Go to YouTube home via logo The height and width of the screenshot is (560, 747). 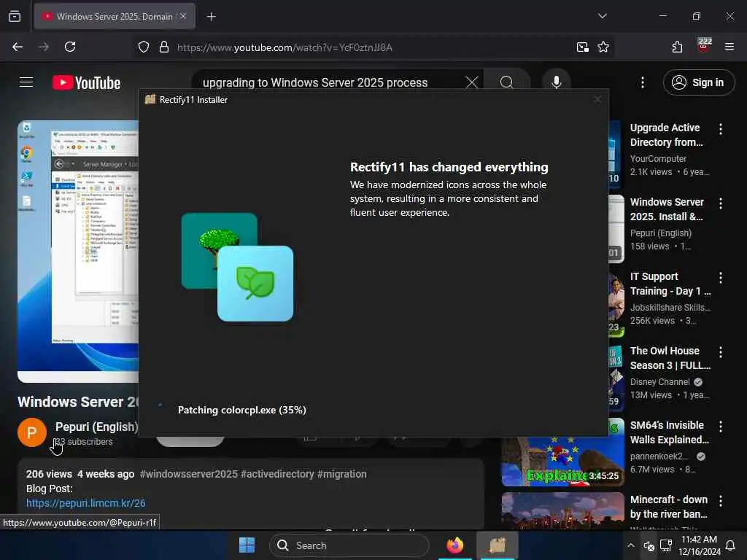coord(86,83)
